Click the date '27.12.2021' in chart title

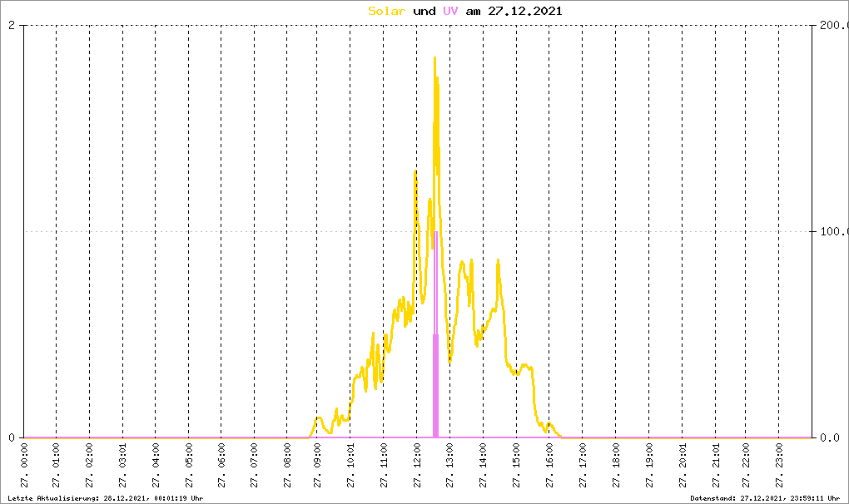(524, 11)
